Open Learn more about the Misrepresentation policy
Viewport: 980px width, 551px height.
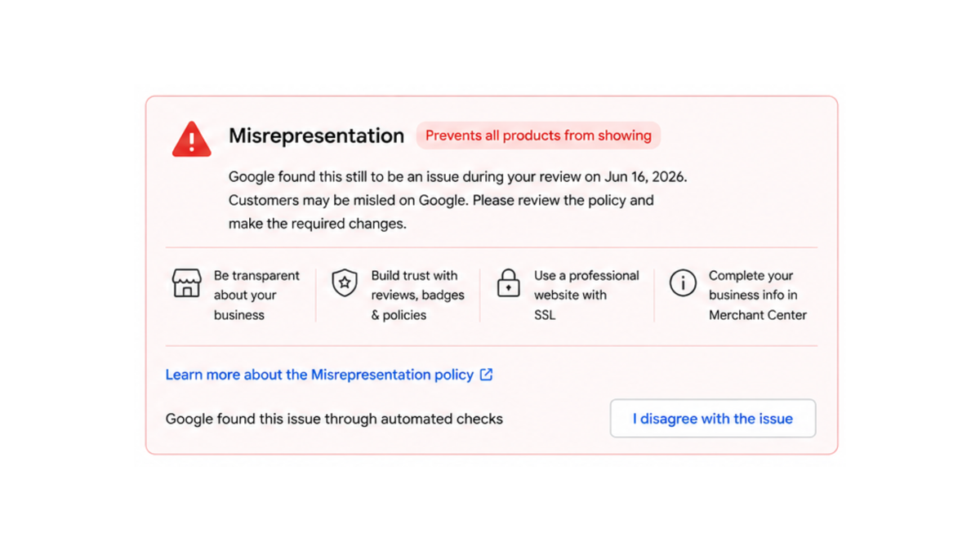(x=319, y=375)
